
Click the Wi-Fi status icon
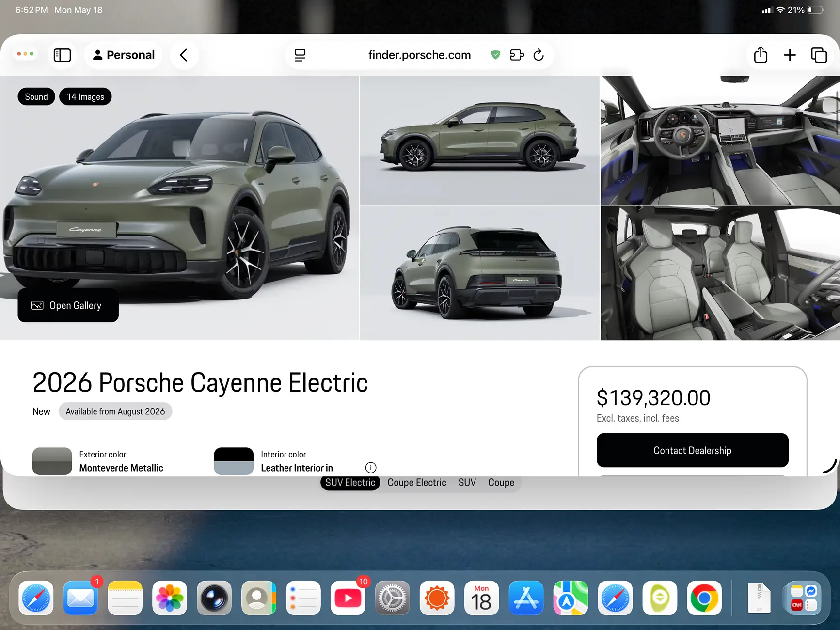pyautogui.click(x=780, y=10)
